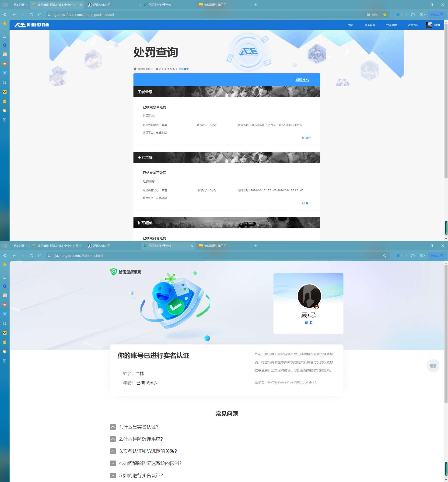Expand FAQ 4.如何解除防沉迷系统的限制?

tap(113, 463)
